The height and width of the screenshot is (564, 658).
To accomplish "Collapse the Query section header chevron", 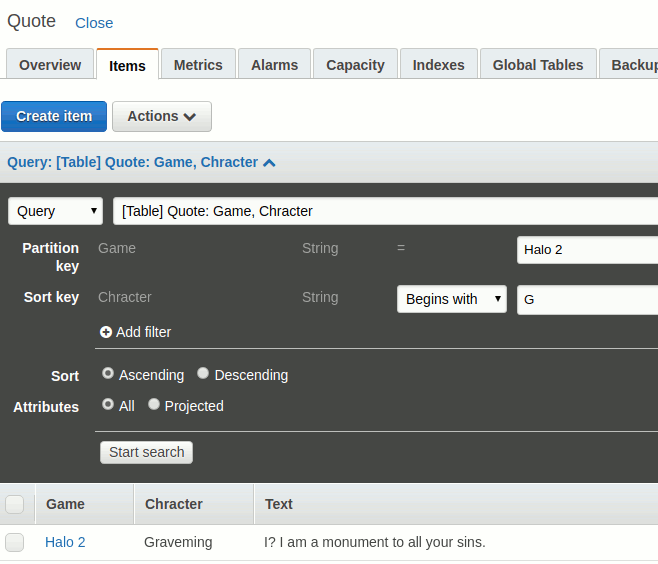I will (x=269, y=162).
